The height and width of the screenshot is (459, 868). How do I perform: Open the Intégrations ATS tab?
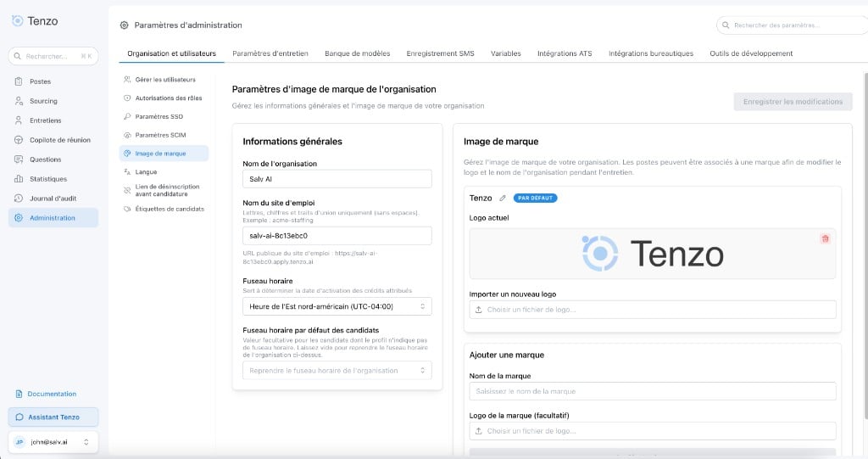coord(564,53)
